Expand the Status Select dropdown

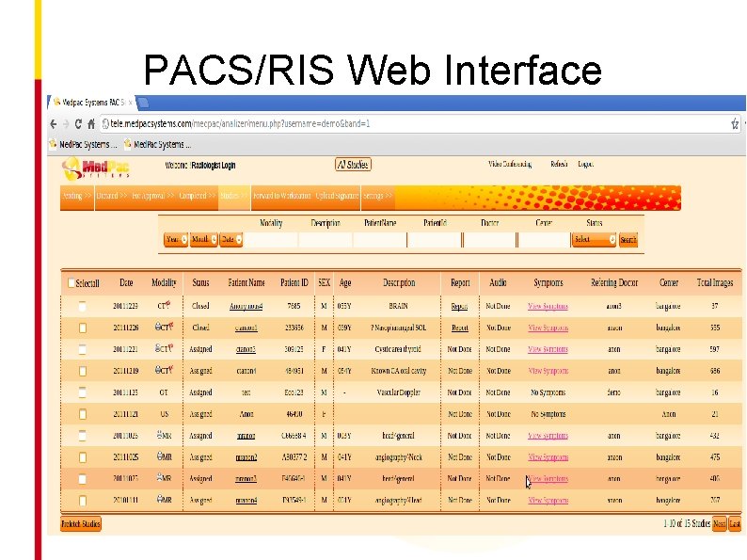[594, 239]
